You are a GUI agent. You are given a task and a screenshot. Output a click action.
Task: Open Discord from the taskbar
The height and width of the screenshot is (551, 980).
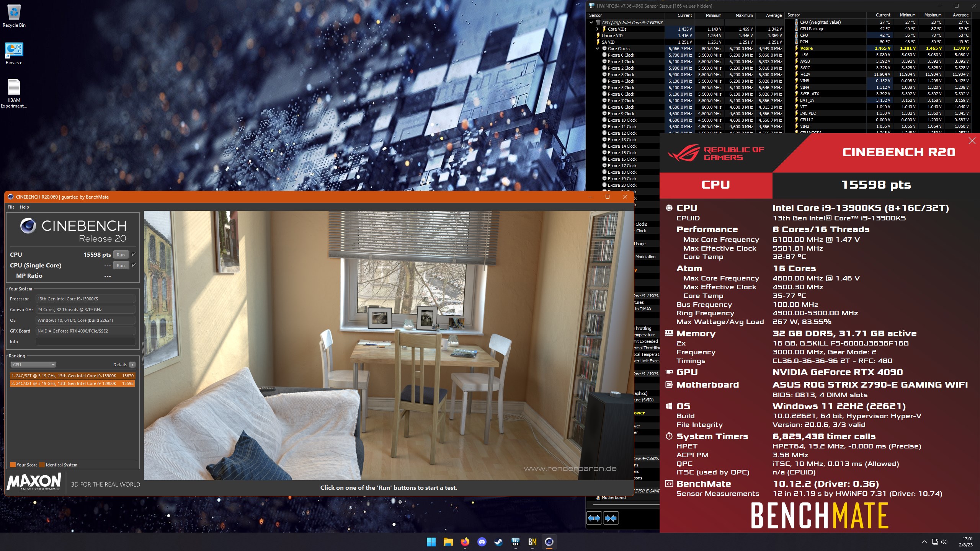[x=482, y=542]
